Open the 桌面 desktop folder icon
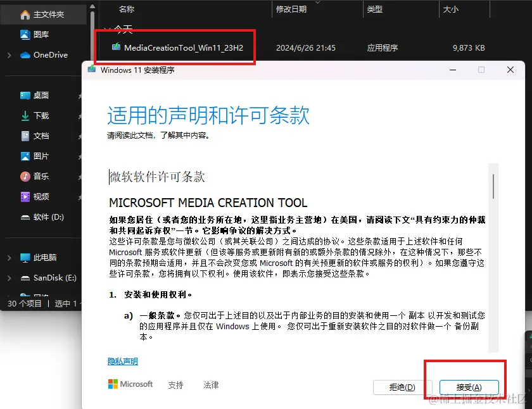 25,96
